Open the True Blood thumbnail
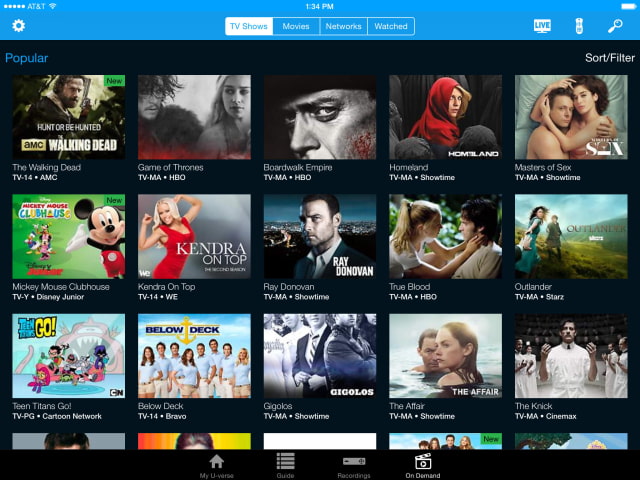 (446, 236)
